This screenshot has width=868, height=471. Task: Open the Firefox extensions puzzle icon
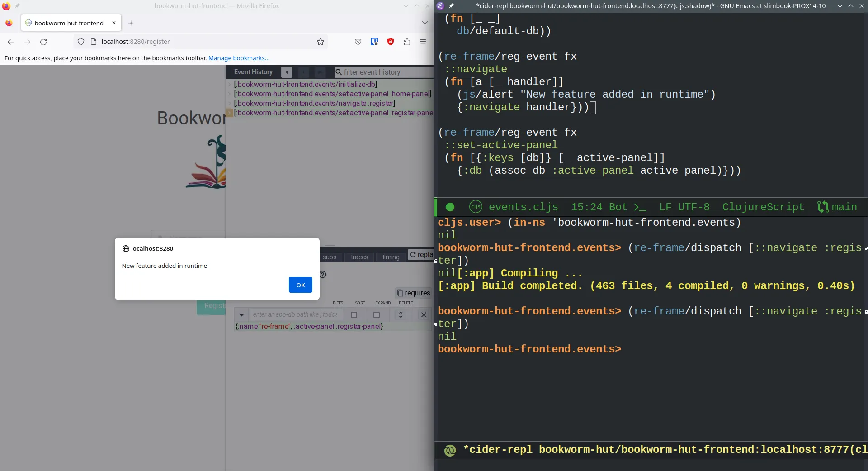407,42
